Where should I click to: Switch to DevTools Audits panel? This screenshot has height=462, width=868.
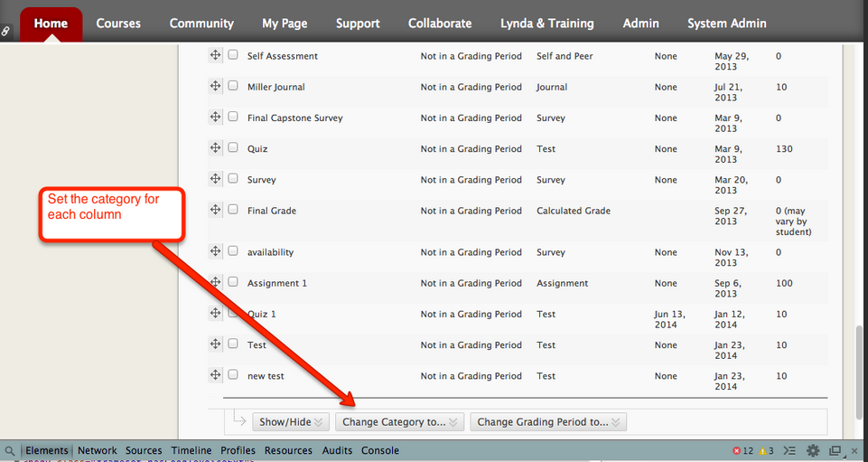click(x=337, y=450)
